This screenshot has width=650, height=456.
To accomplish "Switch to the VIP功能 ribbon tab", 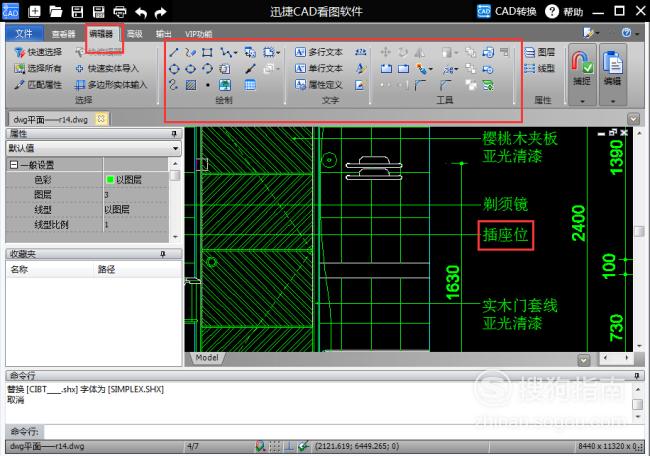I will (x=199, y=34).
